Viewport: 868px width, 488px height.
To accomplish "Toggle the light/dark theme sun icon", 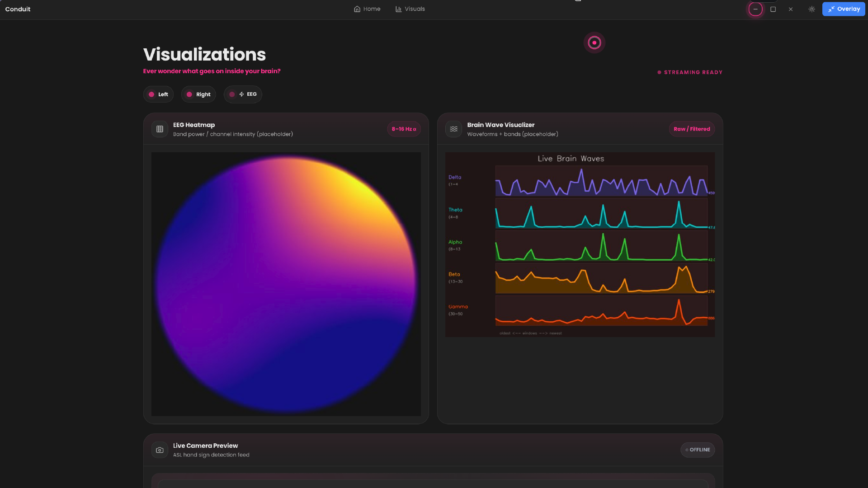I will [x=811, y=9].
